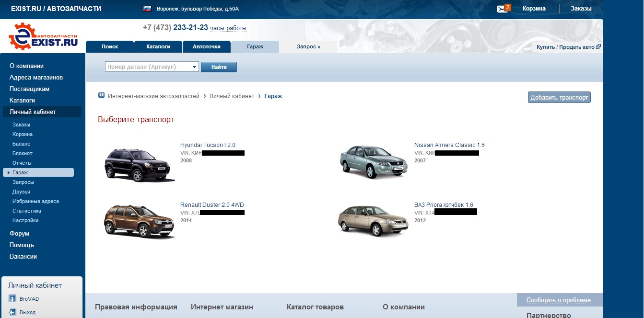Switch to the Поиск tab

[x=110, y=46]
